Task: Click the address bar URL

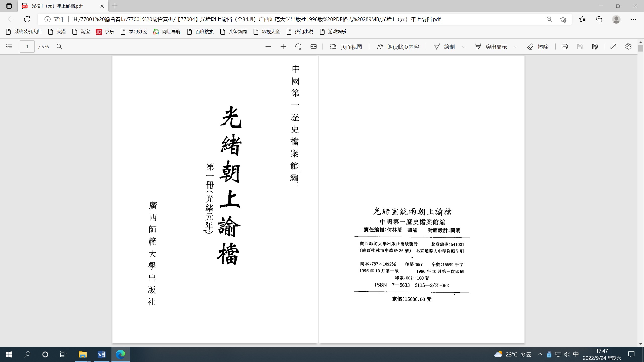Action: 257,19
